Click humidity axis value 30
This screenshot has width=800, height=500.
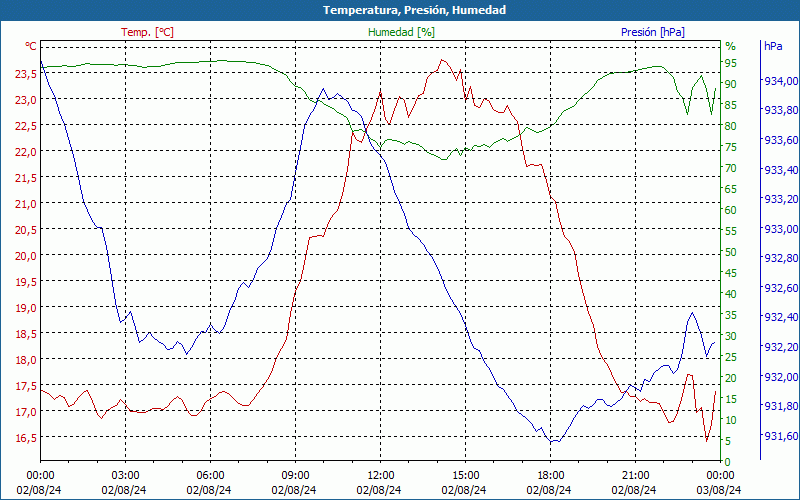[731, 336]
